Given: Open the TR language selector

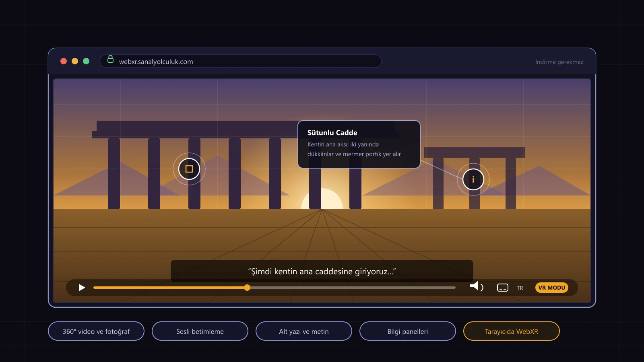Looking at the screenshot, I should pyautogui.click(x=520, y=288).
